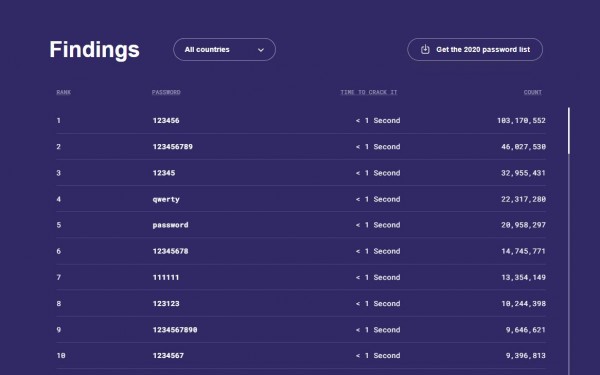
Task: Click the password entry ranked fifth
Action: click(170, 225)
